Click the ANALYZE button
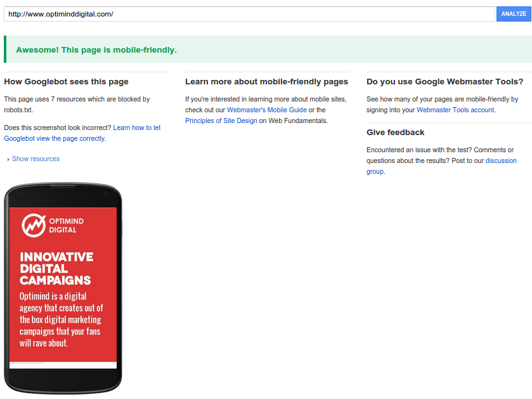The height and width of the screenshot is (399, 532). click(514, 14)
